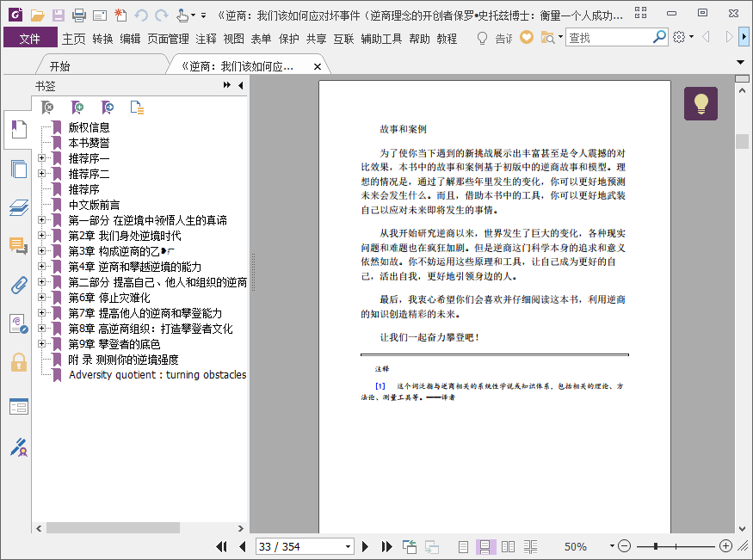Viewport: 753px width, 560px height.
Task: Expand 第4章 逆商和攀越逆境的能力 bookmark
Action: (x=42, y=267)
